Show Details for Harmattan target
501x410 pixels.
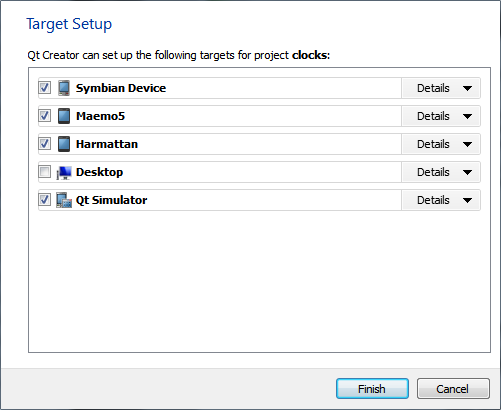(x=441, y=144)
